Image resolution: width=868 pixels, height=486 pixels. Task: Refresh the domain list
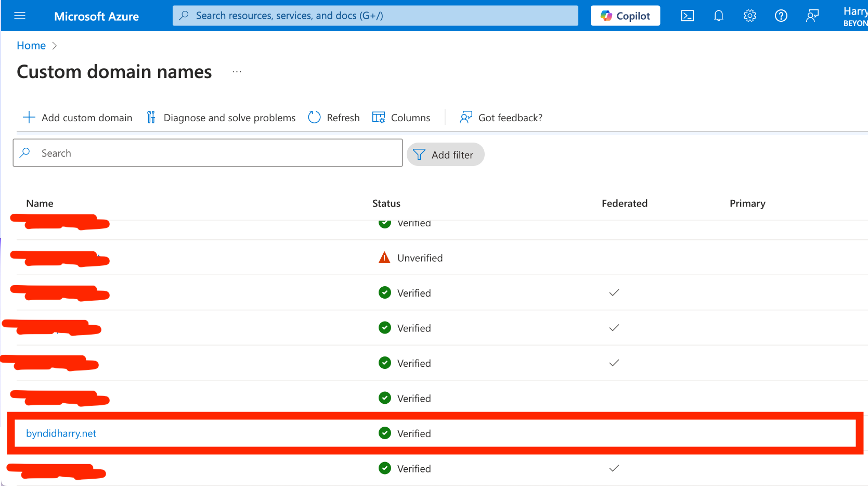coord(334,118)
